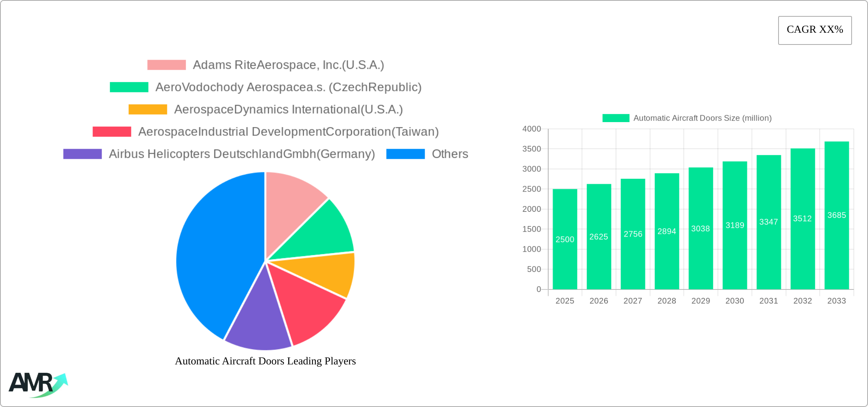Toggle AeroVodochody Aerospace legend green swatch
Screen dimensions: 868x407
click(x=129, y=87)
